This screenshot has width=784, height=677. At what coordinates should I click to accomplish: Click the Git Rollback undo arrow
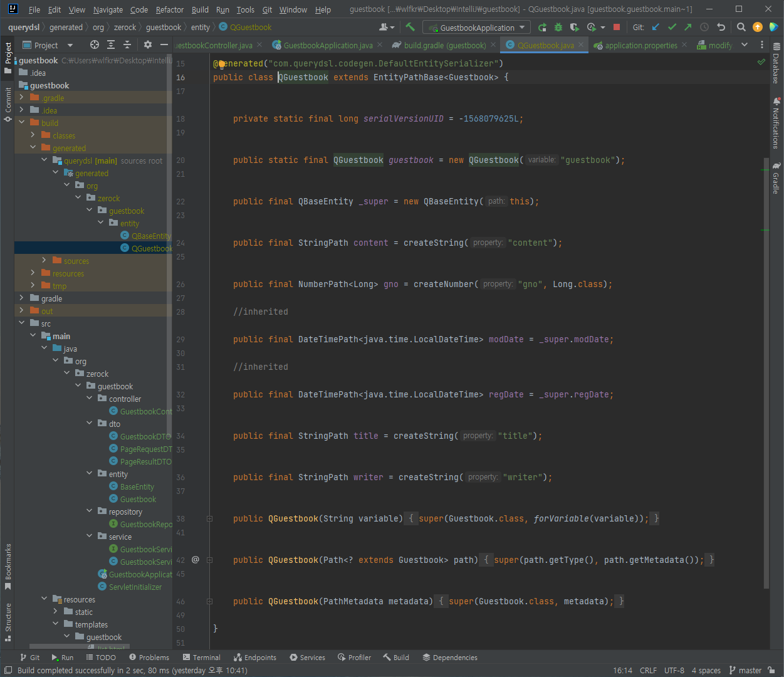721,27
